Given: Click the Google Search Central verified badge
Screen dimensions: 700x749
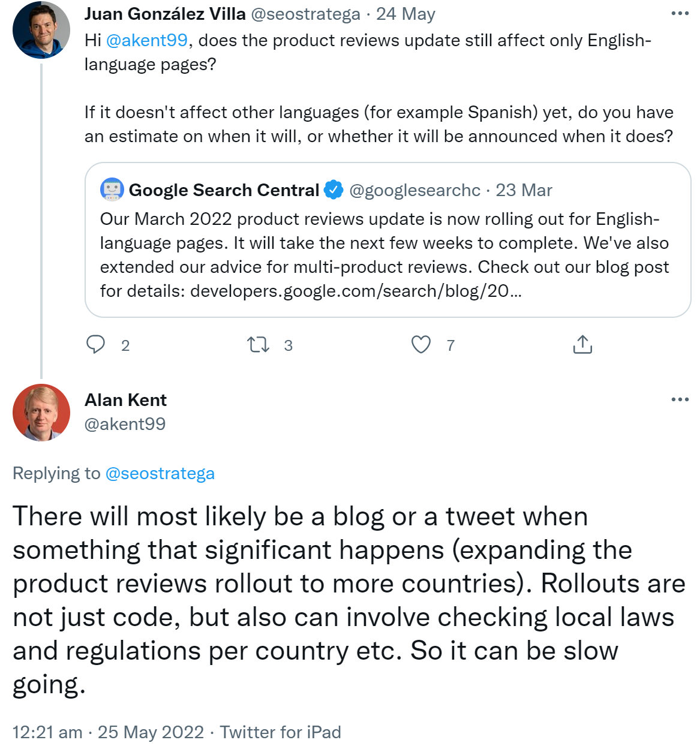Looking at the screenshot, I should pos(334,190).
